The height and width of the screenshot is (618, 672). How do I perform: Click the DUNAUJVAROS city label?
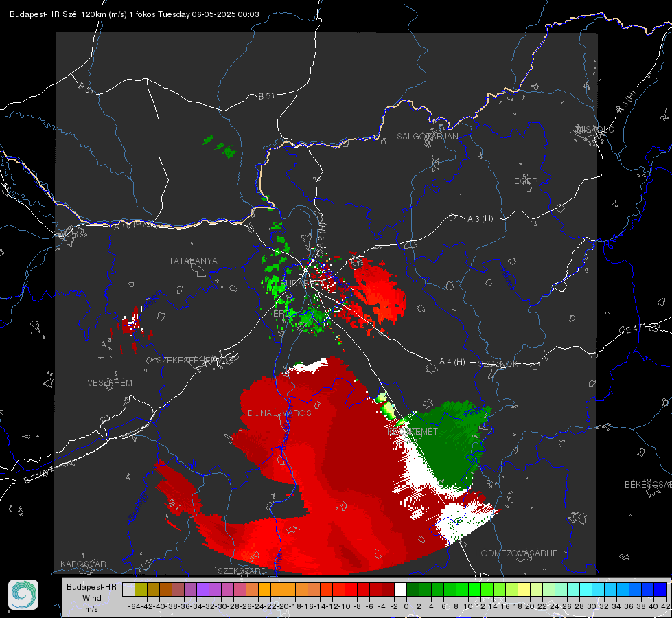pyautogui.click(x=279, y=413)
